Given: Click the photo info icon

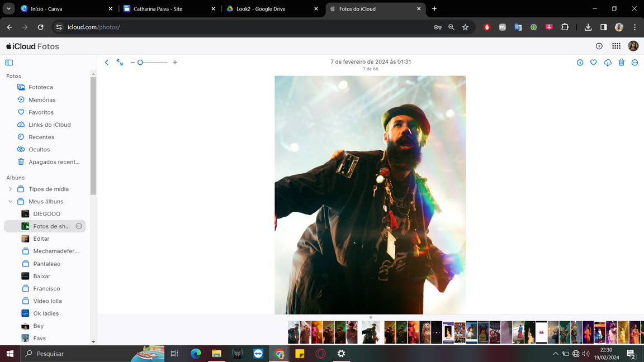Looking at the screenshot, I should tap(580, 63).
